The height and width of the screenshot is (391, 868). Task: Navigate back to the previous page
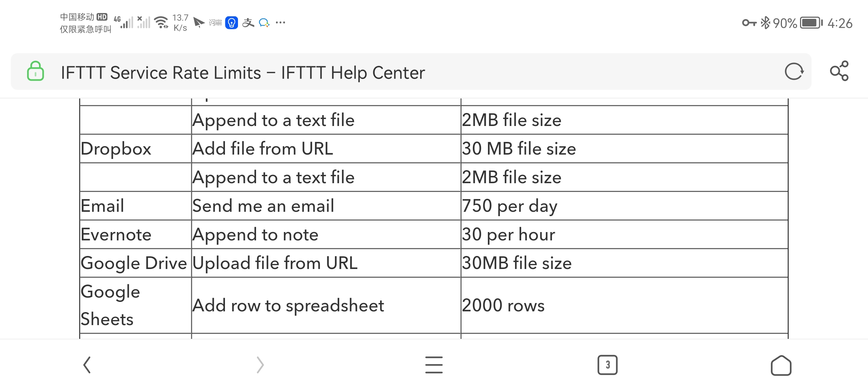87,365
